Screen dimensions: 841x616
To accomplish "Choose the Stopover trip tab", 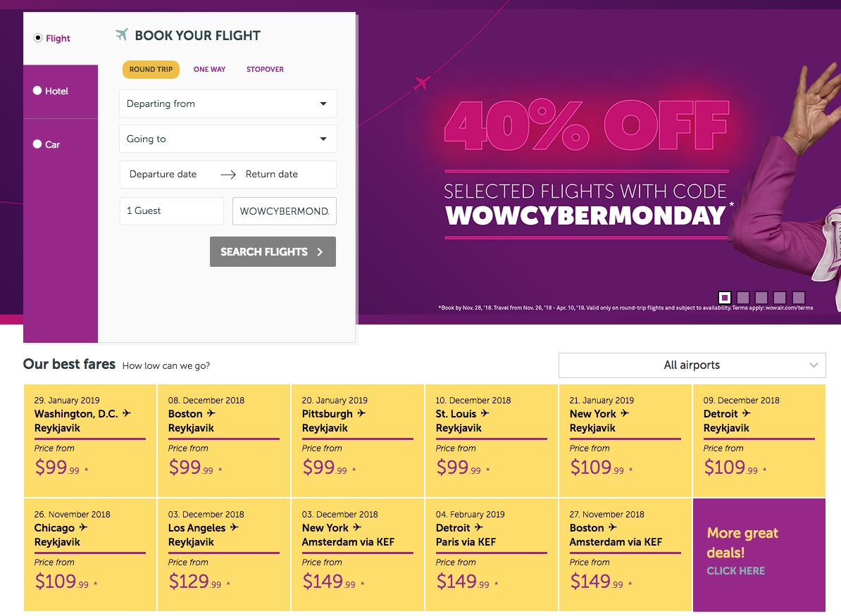I will [265, 70].
